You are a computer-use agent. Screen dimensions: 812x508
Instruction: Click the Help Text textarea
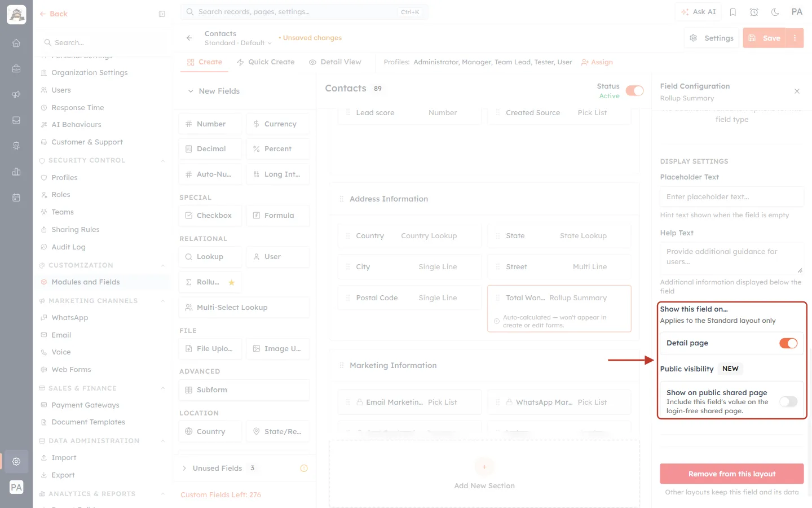pyautogui.click(x=732, y=257)
